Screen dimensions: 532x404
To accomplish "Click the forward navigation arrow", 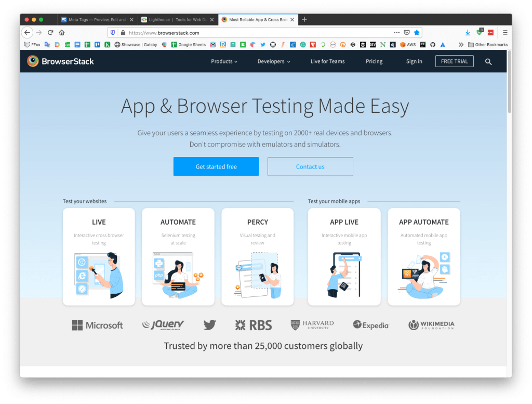I will point(39,33).
